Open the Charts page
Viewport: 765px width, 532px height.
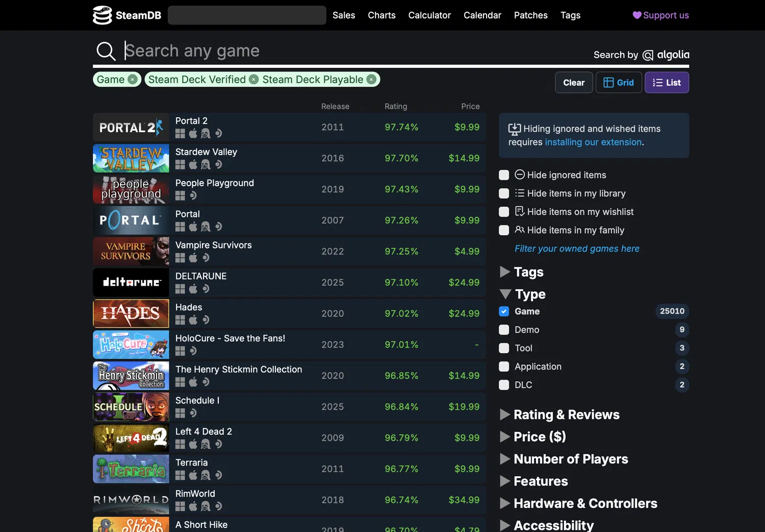[381, 15]
